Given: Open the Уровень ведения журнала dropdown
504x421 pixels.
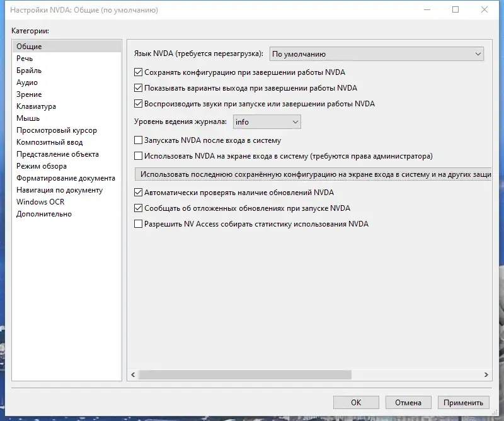Looking at the screenshot, I should pyautogui.click(x=266, y=122).
